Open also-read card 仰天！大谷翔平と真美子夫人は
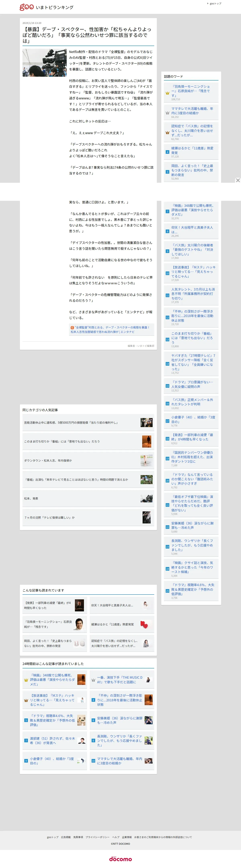Image resolution: width=241 pixels, height=868 pixels. click(x=122, y=606)
